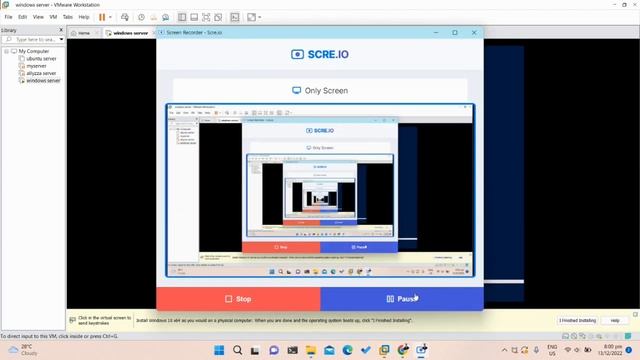This screenshot has height=360, width=640.
Task: Open the Mail app on taskbar
Action: pos(329,350)
